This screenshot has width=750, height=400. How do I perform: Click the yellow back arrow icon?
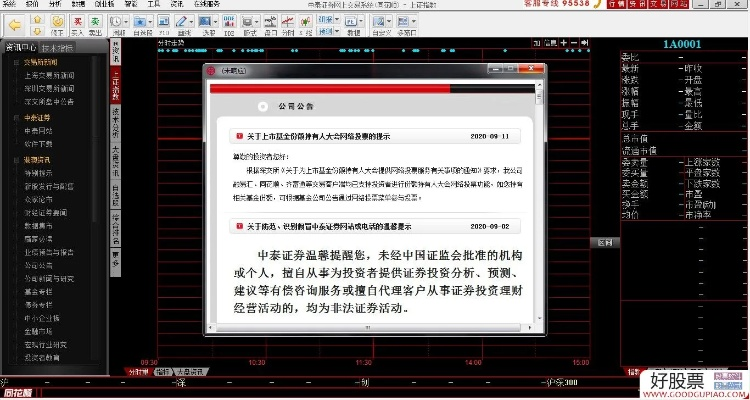tap(15, 24)
